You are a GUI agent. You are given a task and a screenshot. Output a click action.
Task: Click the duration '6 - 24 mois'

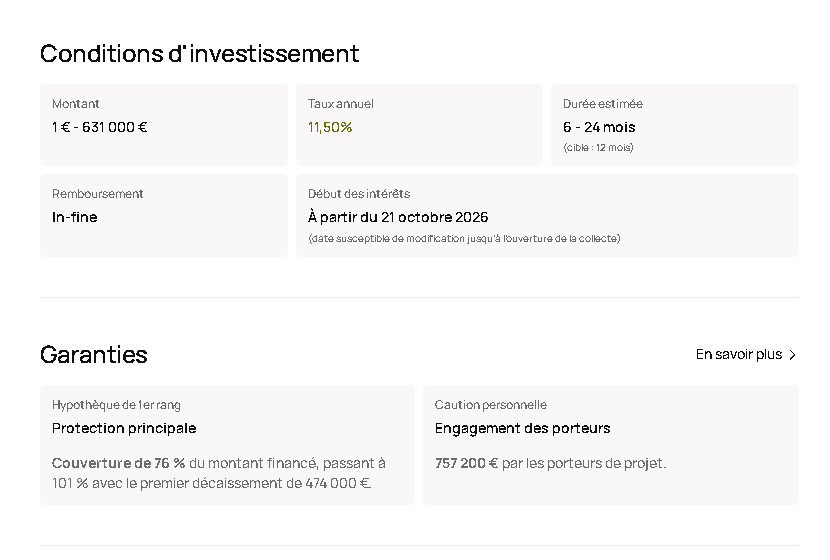(599, 127)
